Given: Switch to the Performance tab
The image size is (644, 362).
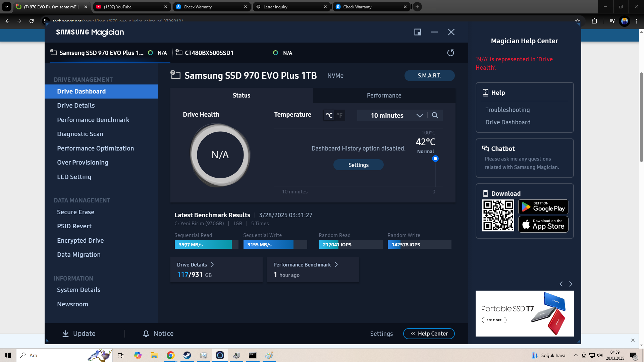Looking at the screenshot, I should 384,96.
